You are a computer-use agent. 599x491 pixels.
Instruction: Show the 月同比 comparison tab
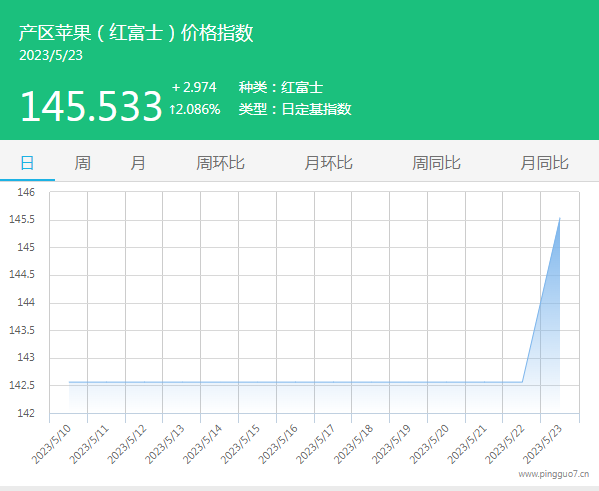[x=545, y=163]
